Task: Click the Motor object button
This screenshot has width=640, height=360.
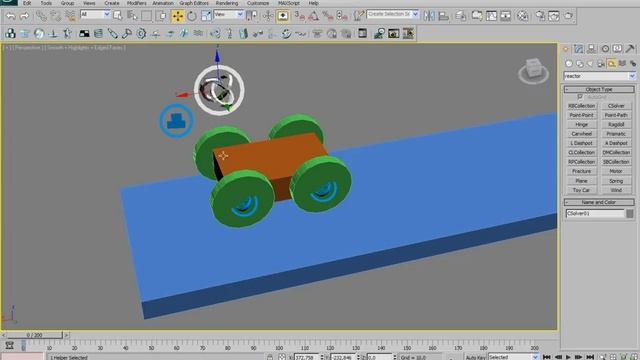Action: tap(616, 171)
